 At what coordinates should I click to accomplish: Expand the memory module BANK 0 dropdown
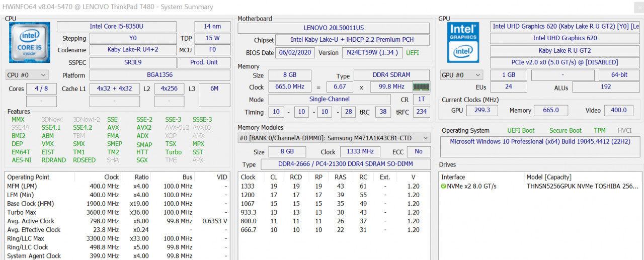point(334,138)
